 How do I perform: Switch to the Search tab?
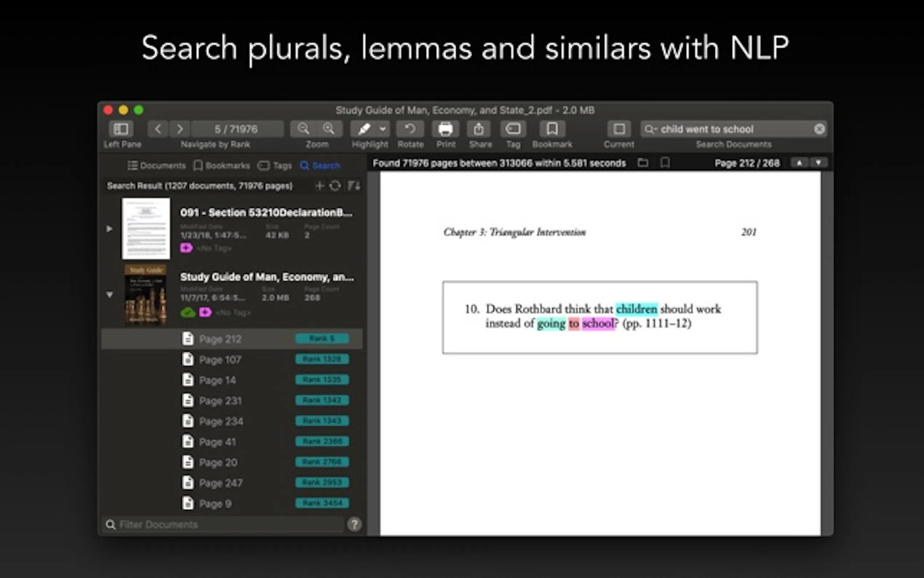(x=320, y=166)
